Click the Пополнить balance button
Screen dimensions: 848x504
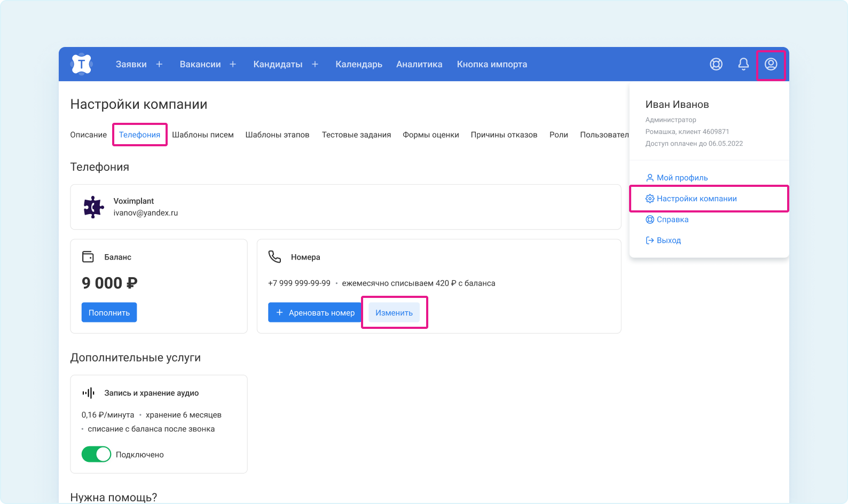pos(109,312)
